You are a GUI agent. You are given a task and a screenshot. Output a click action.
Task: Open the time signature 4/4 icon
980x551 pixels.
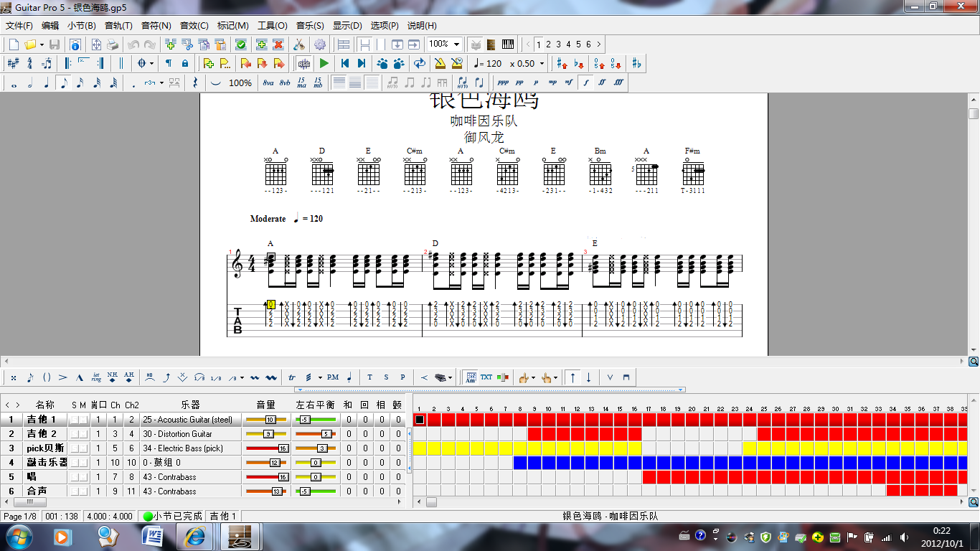pyautogui.click(x=30, y=63)
